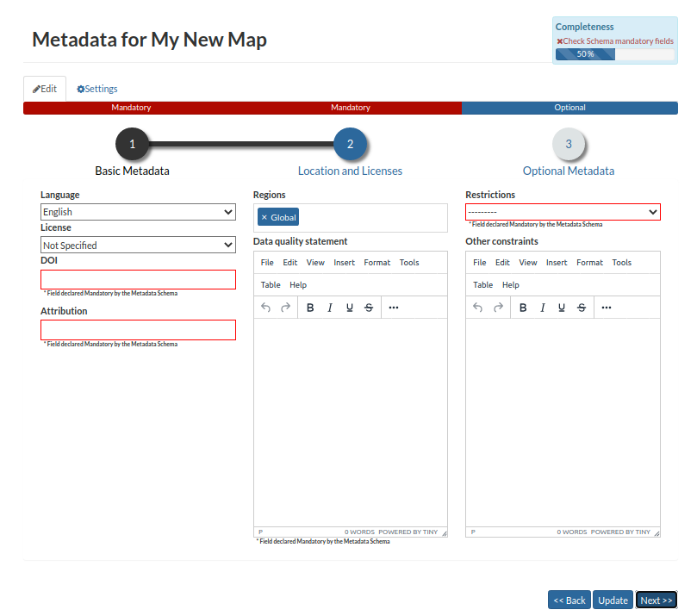The height and width of the screenshot is (616, 697).
Task: Grab resize handle of Other constraints editor
Action: point(657,533)
